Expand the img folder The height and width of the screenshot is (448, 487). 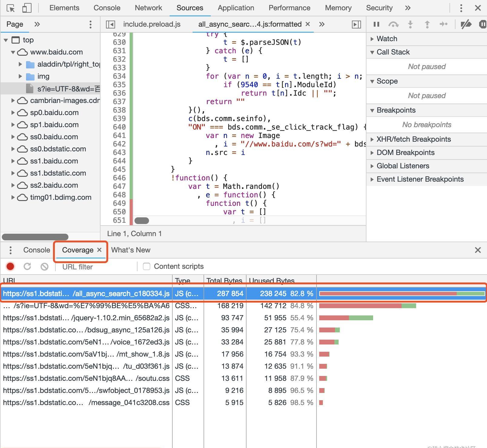click(x=20, y=76)
